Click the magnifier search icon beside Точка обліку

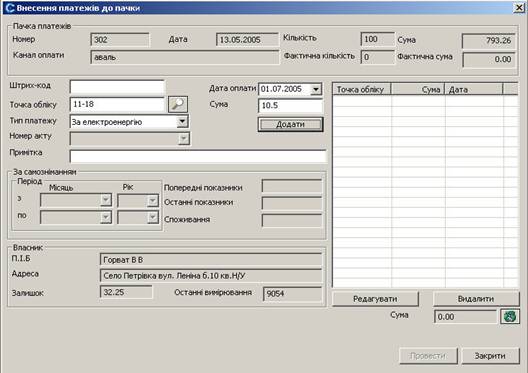(x=178, y=104)
